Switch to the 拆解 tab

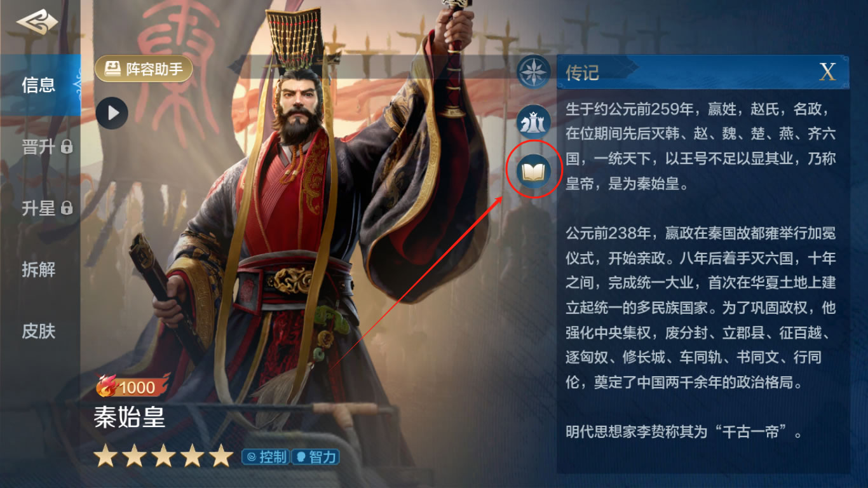click(x=40, y=269)
